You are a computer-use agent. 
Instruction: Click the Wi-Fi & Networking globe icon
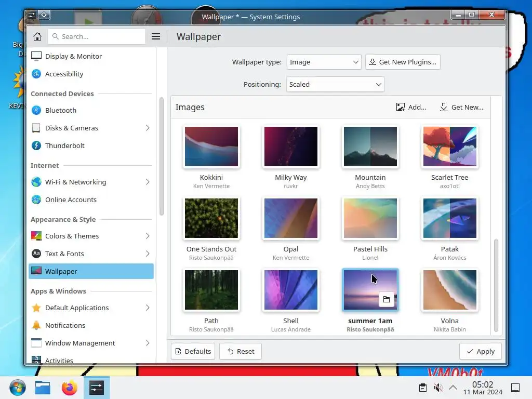pyautogui.click(x=36, y=182)
